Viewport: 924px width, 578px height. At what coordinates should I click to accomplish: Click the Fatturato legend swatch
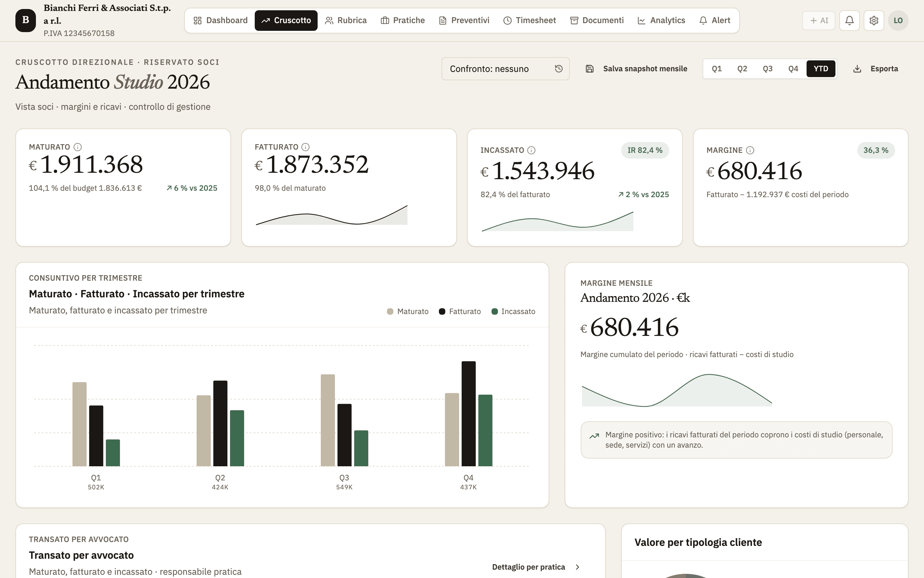(442, 311)
